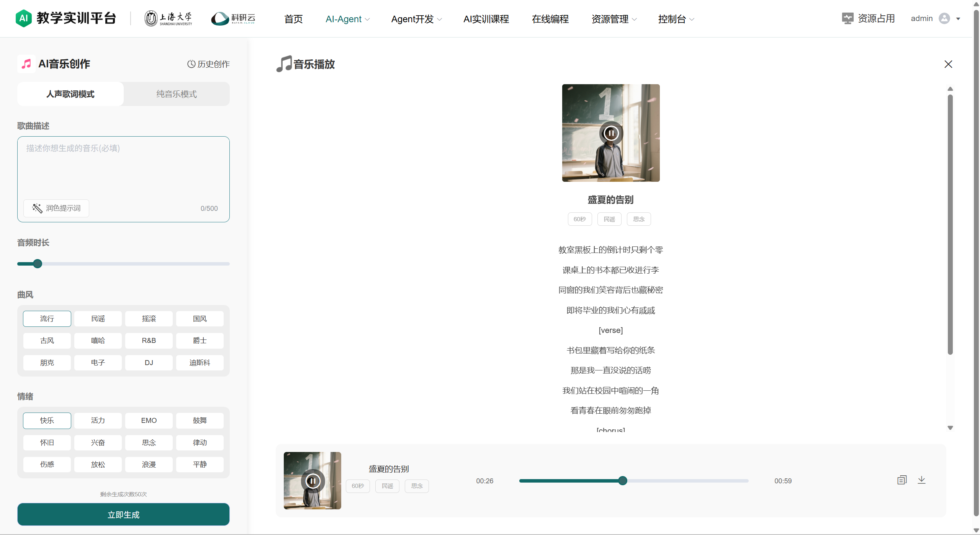
Task: Click the 润色提示词 magic wand button
Action: coord(56,208)
